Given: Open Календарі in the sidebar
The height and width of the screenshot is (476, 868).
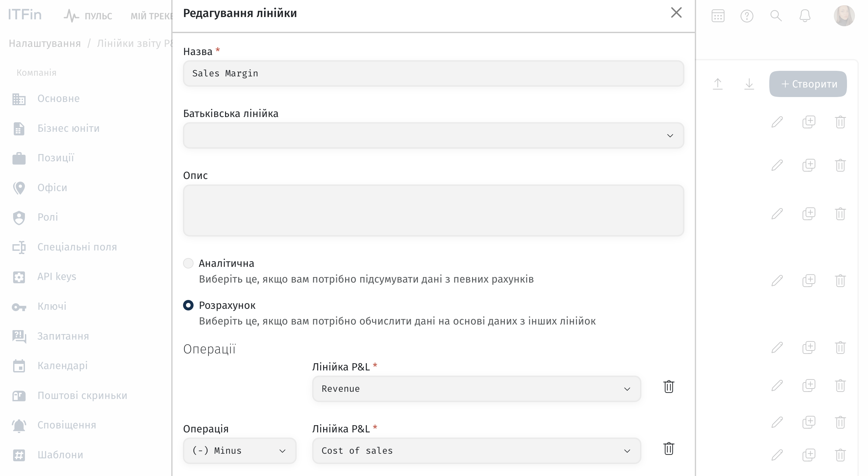Looking at the screenshot, I should click(x=62, y=366).
